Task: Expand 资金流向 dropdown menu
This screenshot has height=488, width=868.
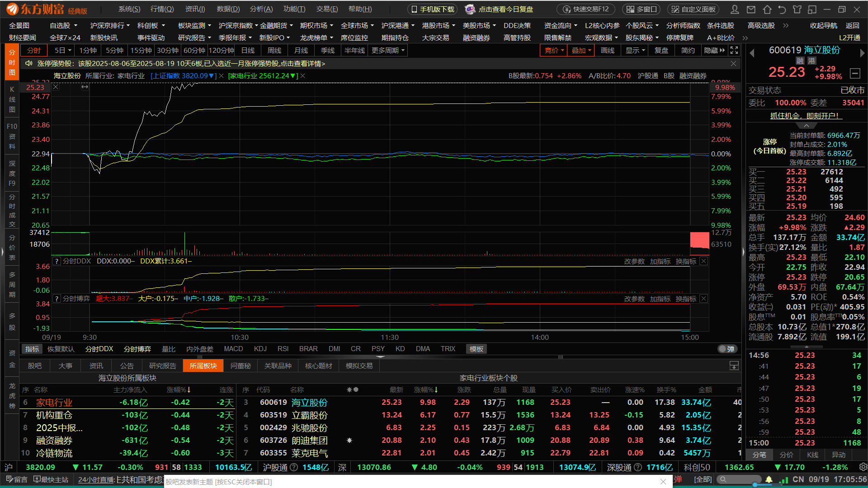Action: tap(561, 26)
